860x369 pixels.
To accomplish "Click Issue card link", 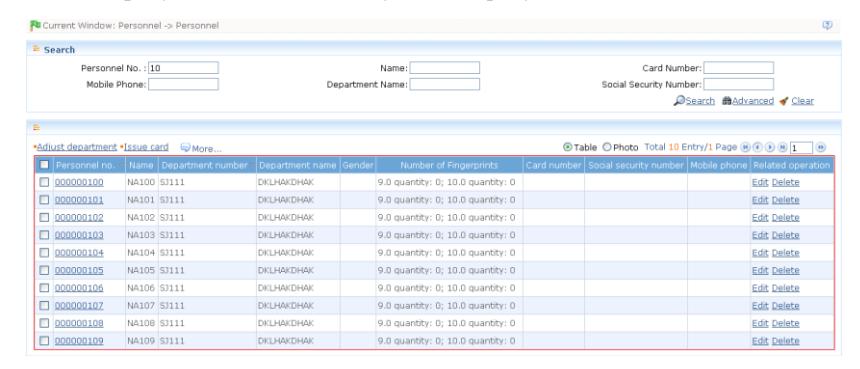I will (146, 147).
